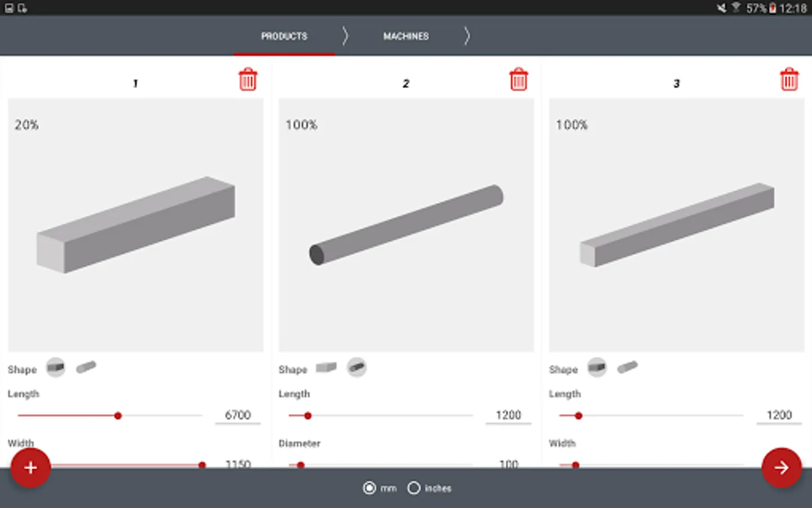Viewport: 812px width, 508px height.
Task: Select rectangular bar shape for product 1
Action: [56, 367]
